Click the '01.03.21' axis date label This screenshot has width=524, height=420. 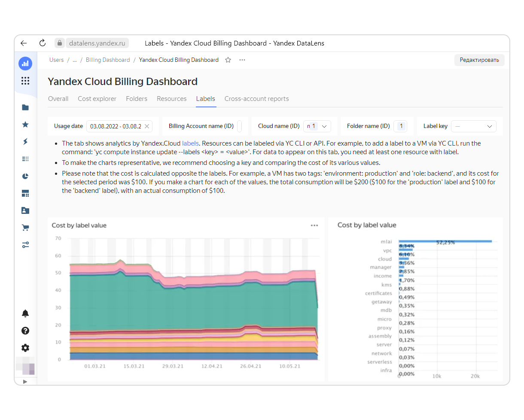click(x=95, y=366)
